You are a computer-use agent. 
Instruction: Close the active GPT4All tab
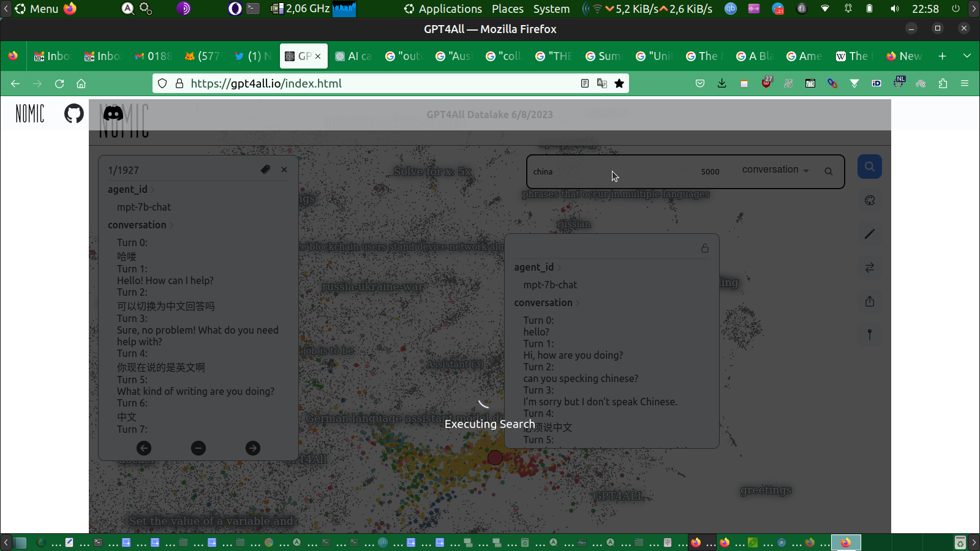[x=318, y=56]
